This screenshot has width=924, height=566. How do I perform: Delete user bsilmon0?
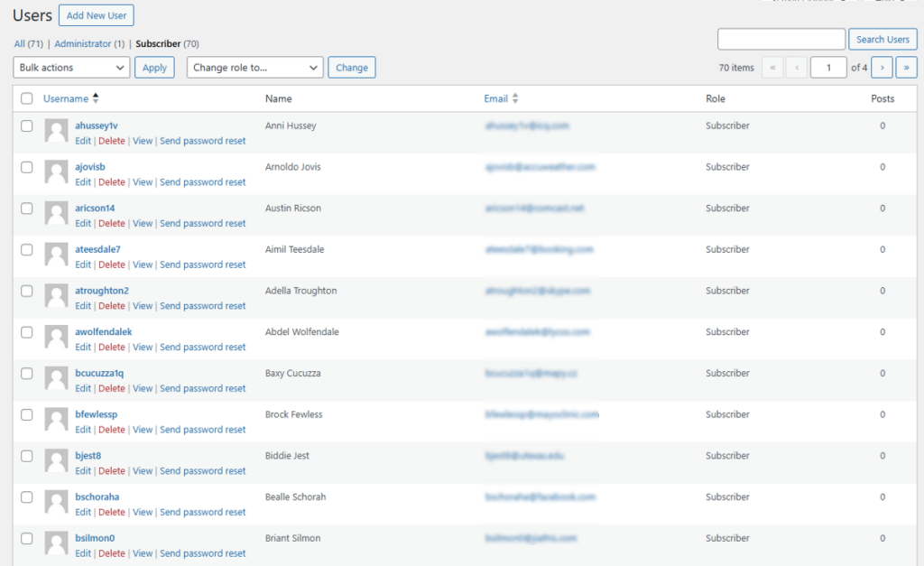[x=111, y=553]
